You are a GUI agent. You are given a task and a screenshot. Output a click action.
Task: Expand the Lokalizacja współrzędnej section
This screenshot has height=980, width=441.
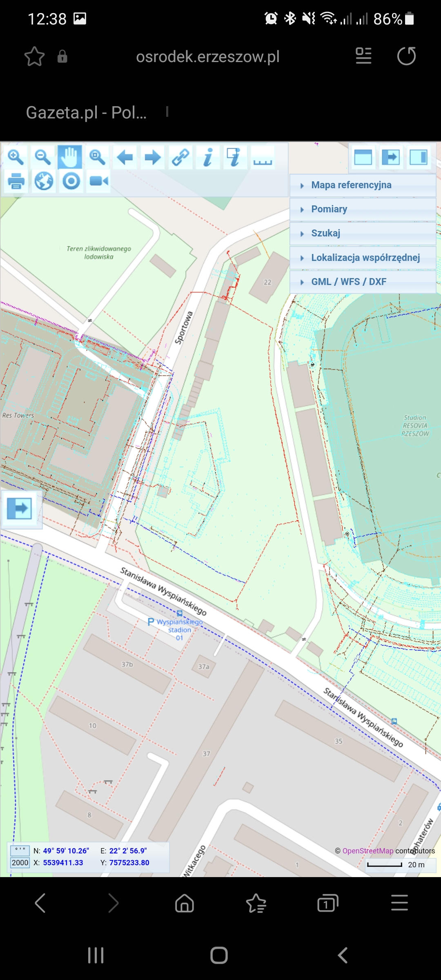click(x=365, y=258)
